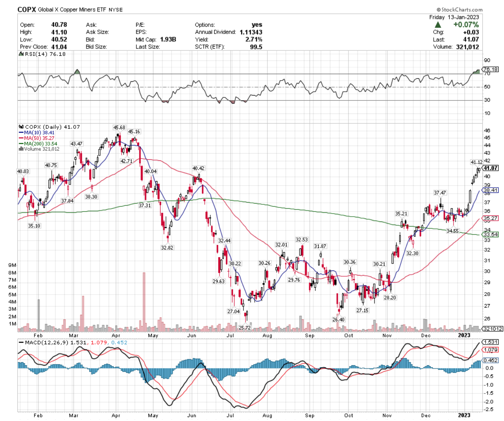Click the 35.10 price low label
The height and width of the screenshot is (421, 504).
pos(34,226)
